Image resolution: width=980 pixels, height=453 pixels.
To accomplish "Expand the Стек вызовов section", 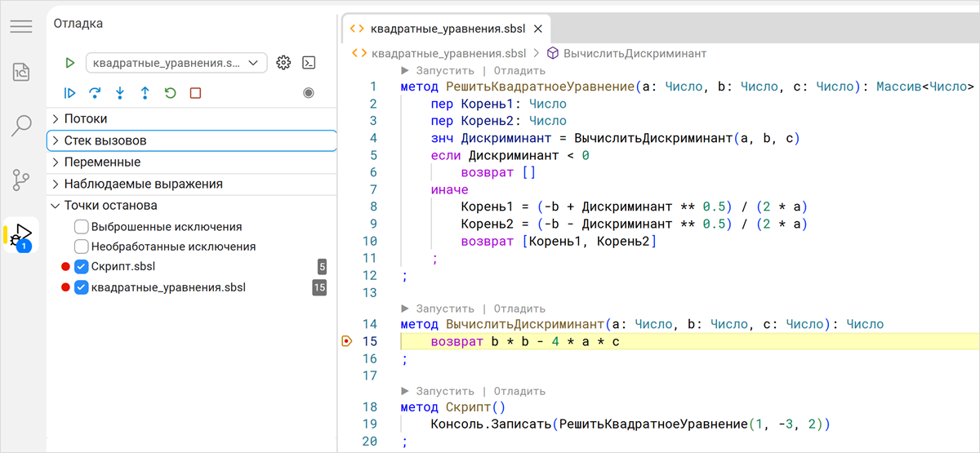I will (x=192, y=140).
